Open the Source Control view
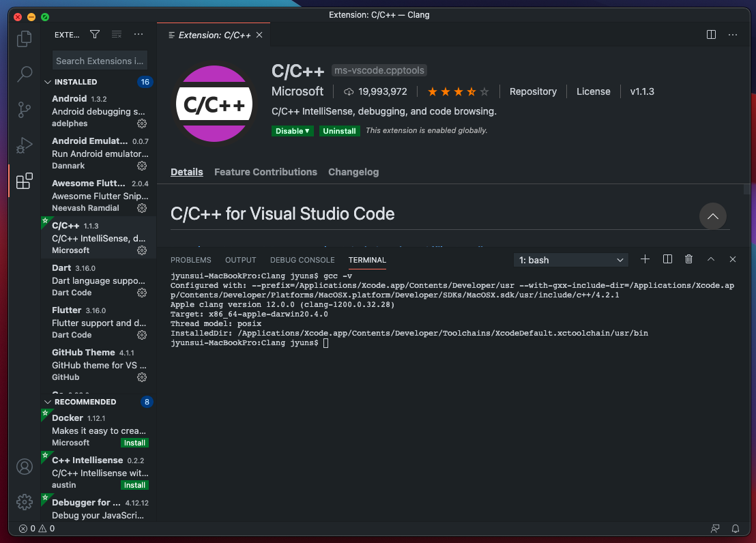Viewport: 756px width, 543px height. pos(24,110)
